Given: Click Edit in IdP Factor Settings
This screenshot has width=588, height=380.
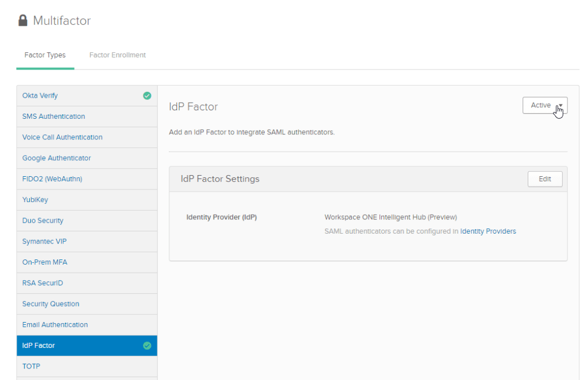Looking at the screenshot, I should 544,179.
